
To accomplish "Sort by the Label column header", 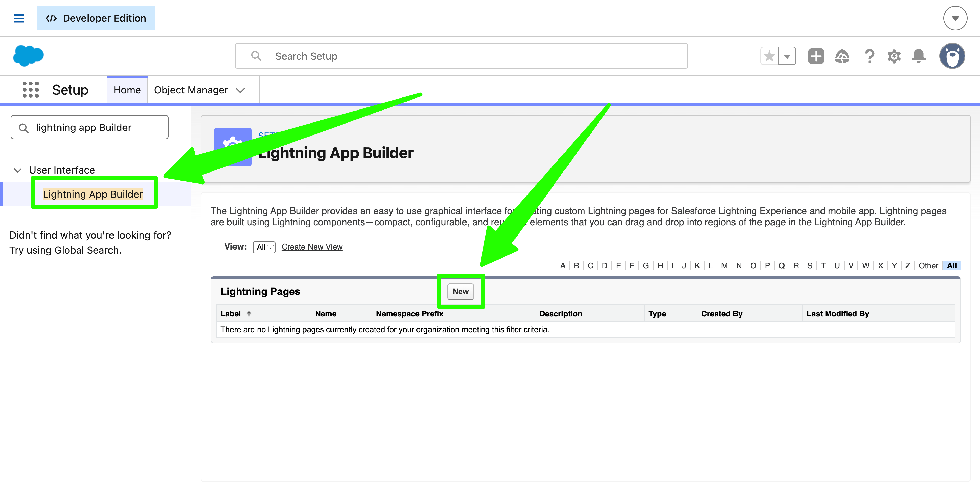I will (x=230, y=313).
